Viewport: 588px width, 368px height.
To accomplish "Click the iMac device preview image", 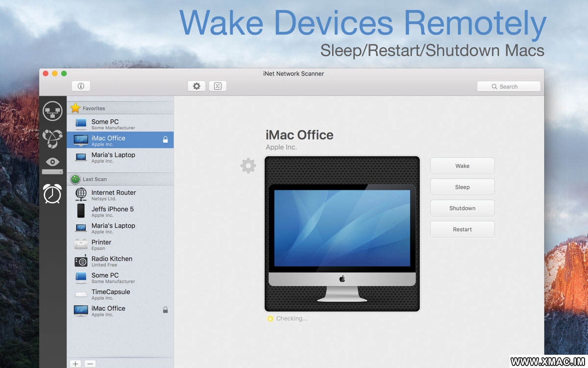I will (x=342, y=234).
